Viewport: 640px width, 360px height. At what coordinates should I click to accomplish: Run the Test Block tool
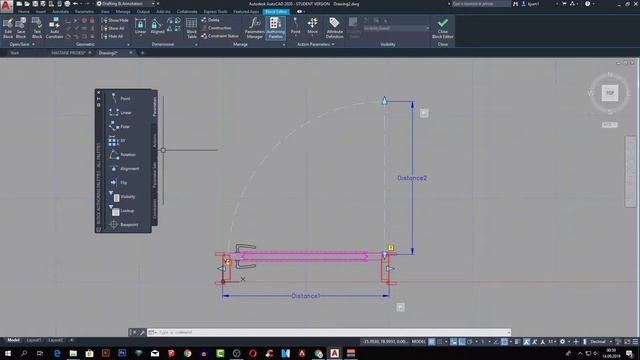[37, 28]
